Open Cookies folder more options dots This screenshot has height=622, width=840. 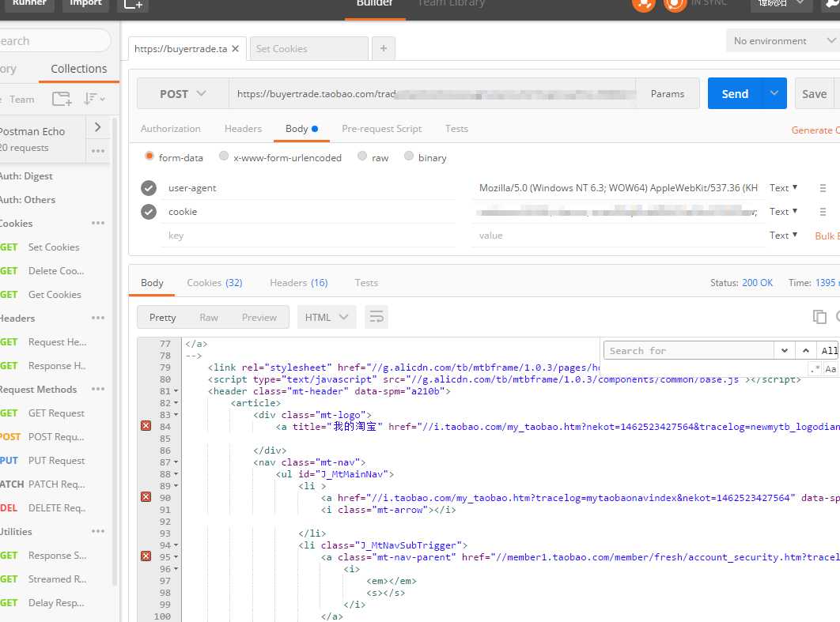98,223
